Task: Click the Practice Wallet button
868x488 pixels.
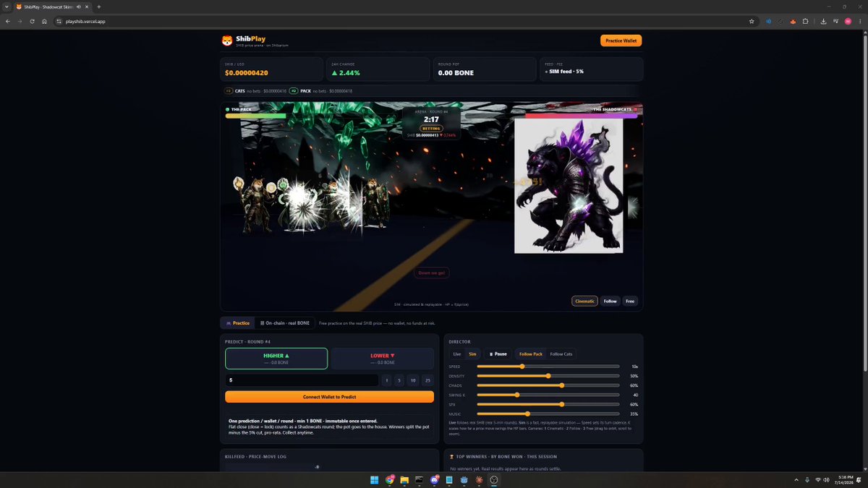Action: 621,40
